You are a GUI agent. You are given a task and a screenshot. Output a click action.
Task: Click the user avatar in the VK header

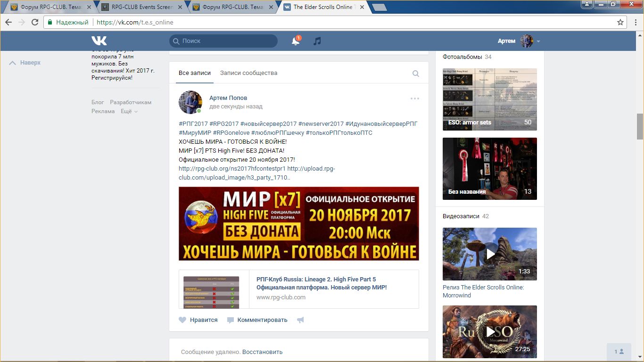pyautogui.click(x=527, y=41)
